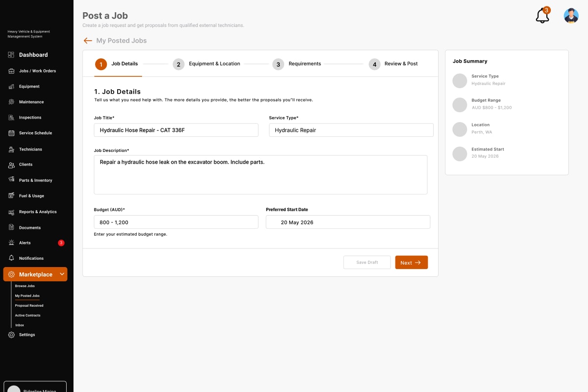
Task: Select the Equipment sidebar icon
Action: (11, 87)
